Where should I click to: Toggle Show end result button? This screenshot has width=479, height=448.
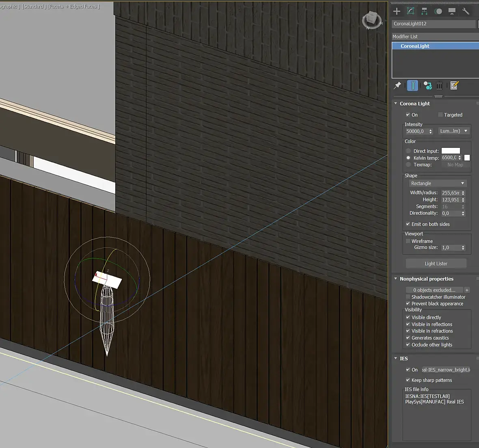(412, 86)
